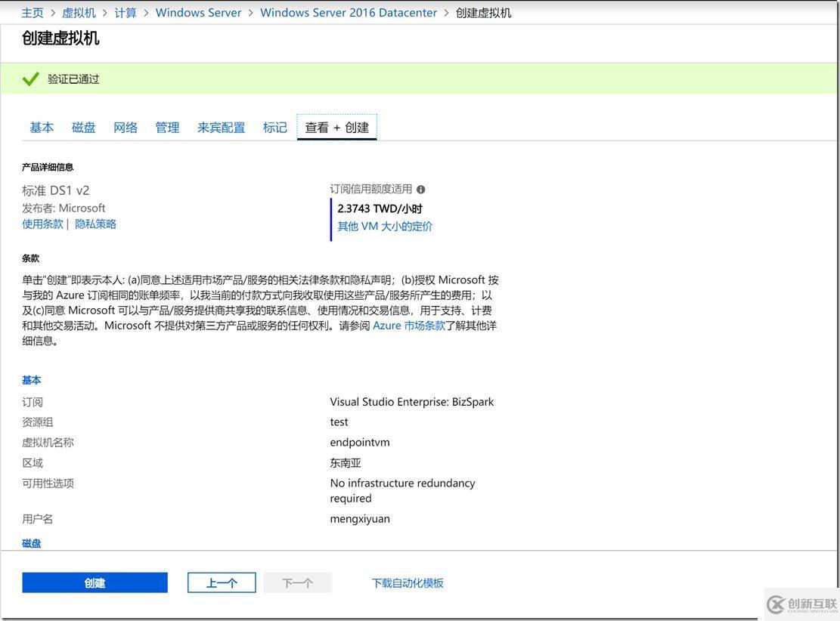This screenshot has height=621, width=840.
Task: Click the info icon beside 订阅信用额度适用
Action: pyautogui.click(x=420, y=189)
